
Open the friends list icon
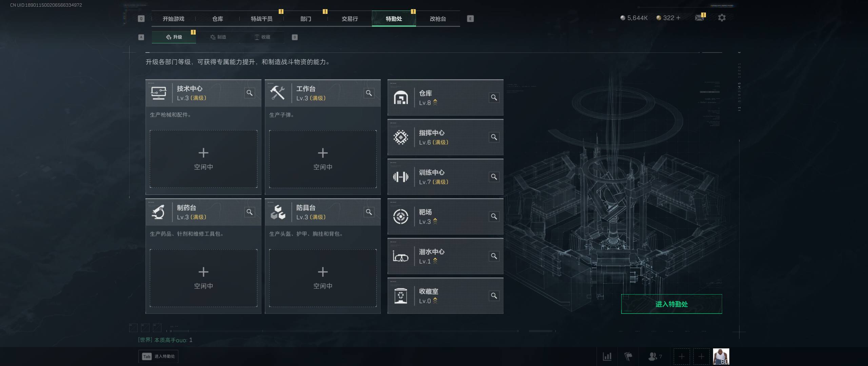click(x=653, y=357)
